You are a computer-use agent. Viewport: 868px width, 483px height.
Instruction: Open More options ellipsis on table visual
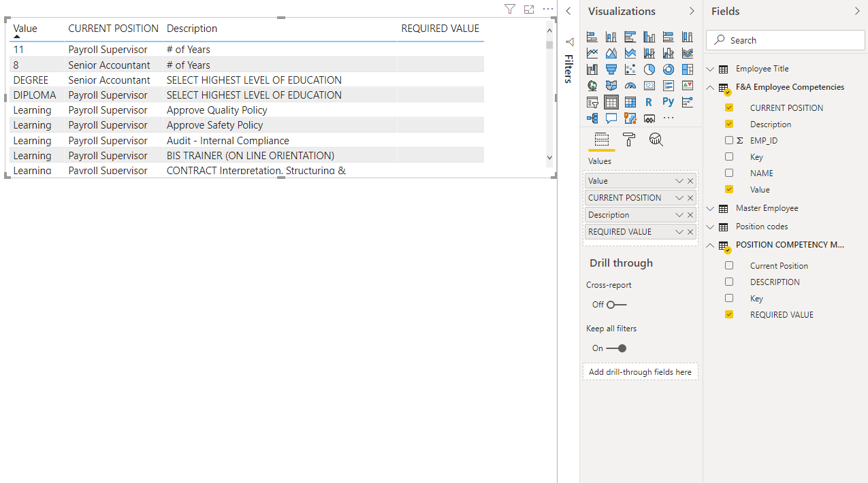pos(548,9)
